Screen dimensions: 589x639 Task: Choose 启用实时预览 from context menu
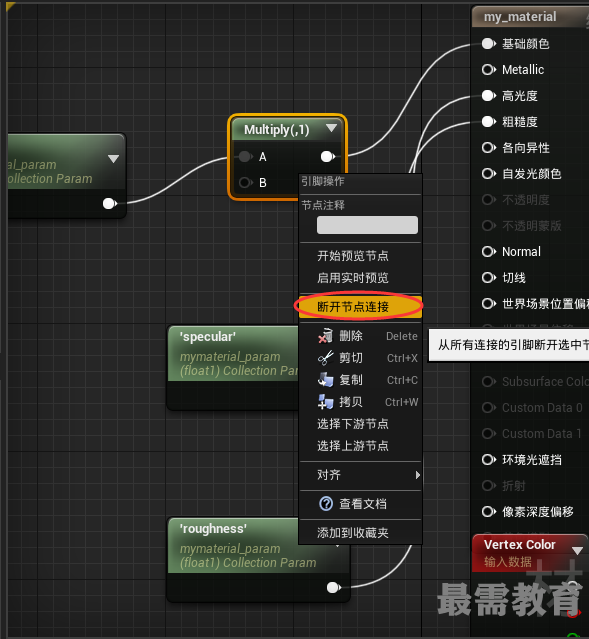360,278
